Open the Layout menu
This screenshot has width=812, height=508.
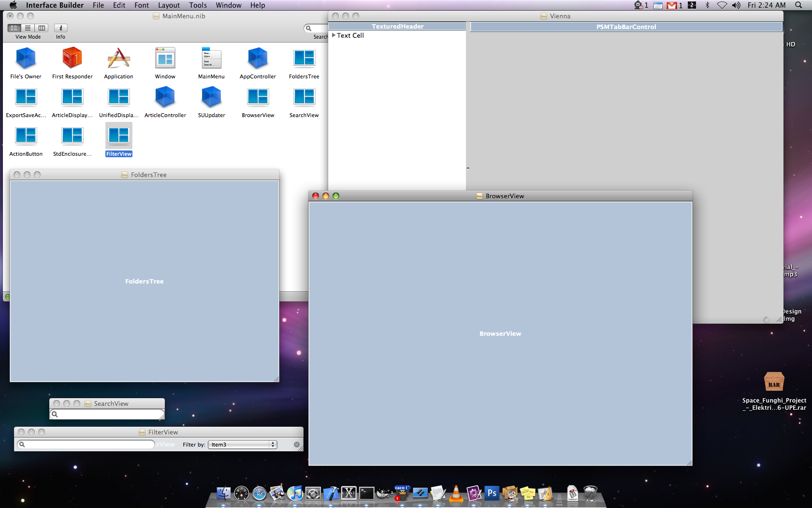(169, 5)
